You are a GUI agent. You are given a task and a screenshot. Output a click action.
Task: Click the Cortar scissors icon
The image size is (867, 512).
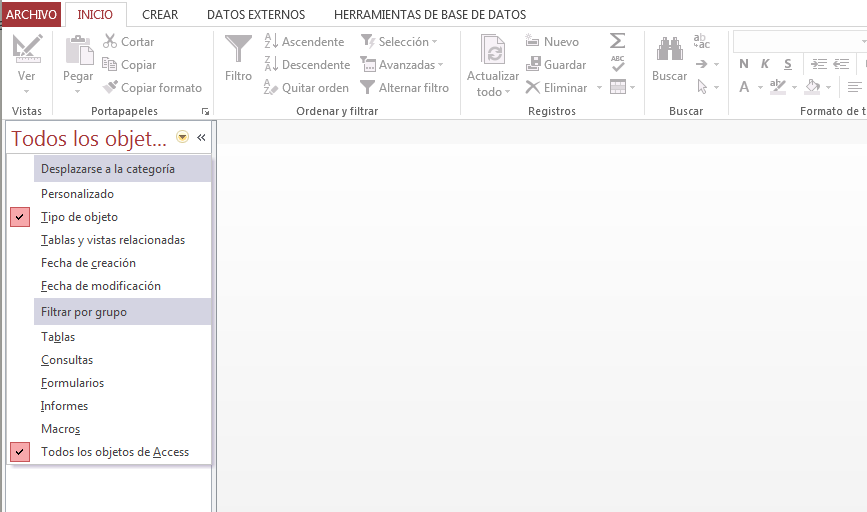(111, 42)
